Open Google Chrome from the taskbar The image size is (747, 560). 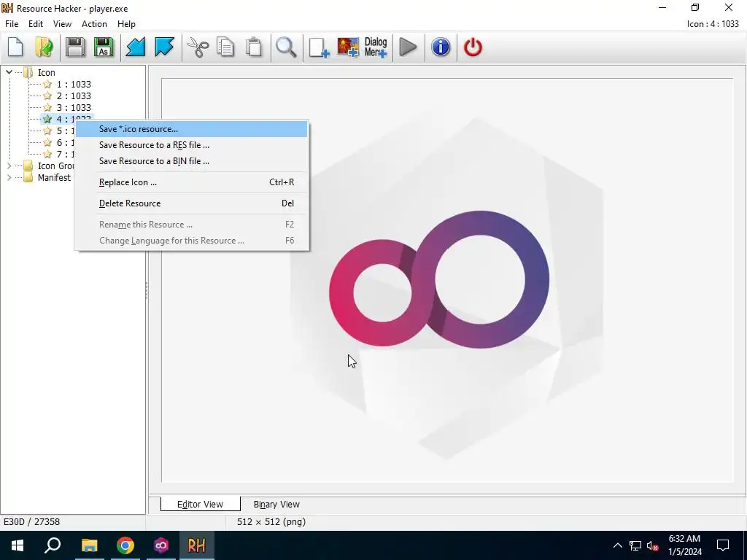tap(125, 545)
